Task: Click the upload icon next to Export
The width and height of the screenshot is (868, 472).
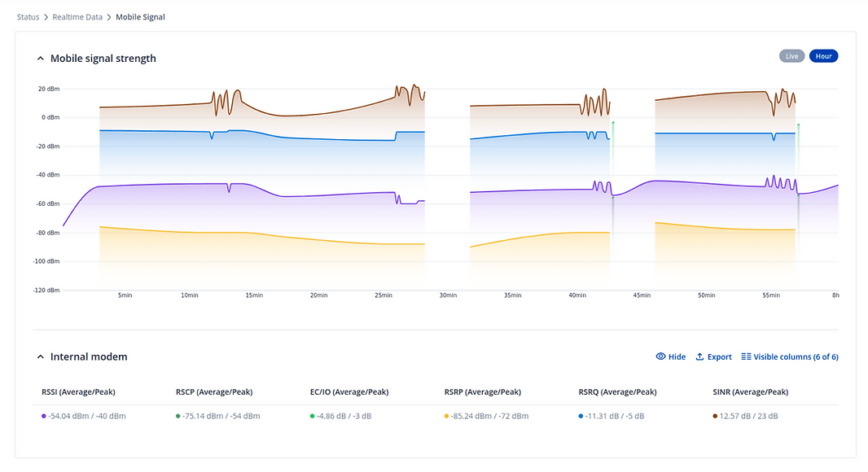Action: 698,356
